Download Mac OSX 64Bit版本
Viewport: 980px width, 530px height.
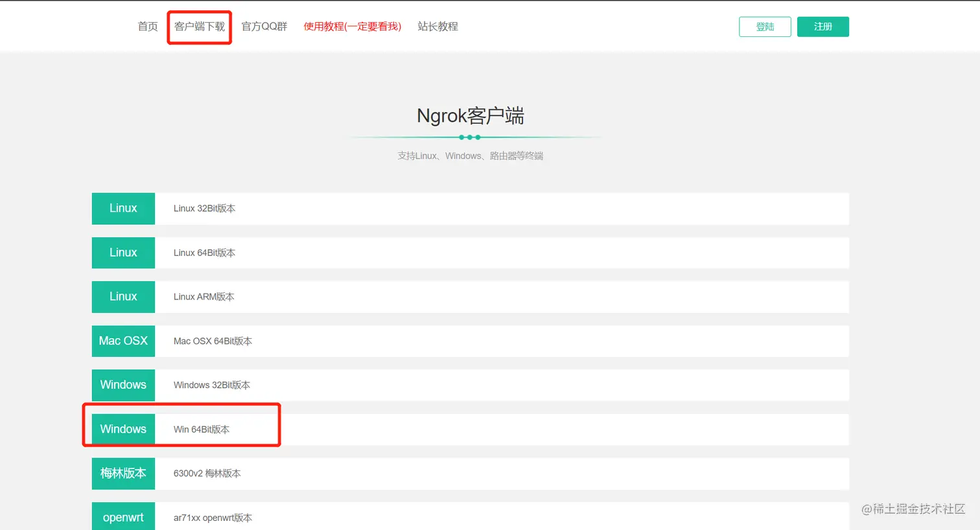pos(213,341)
